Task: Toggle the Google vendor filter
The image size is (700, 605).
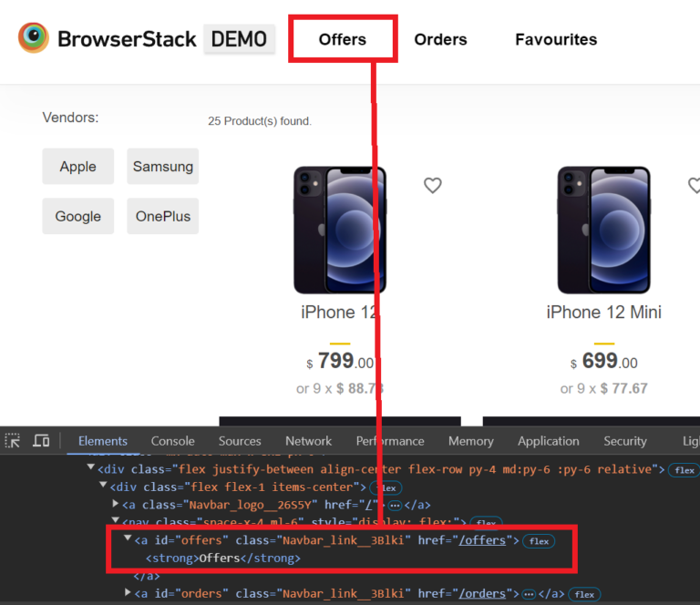Action: pyautogui.click(x=78, y=217)
